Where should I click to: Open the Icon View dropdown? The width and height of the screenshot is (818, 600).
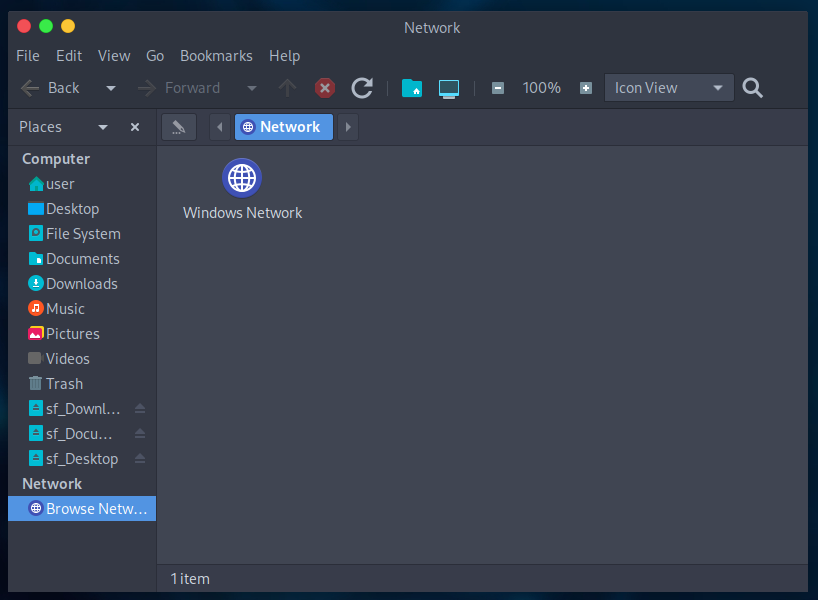coord(669,88)
